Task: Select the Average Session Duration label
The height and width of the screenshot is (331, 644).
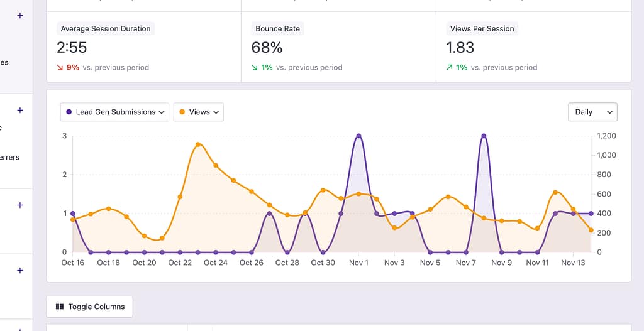Action: tap(106, 29)
